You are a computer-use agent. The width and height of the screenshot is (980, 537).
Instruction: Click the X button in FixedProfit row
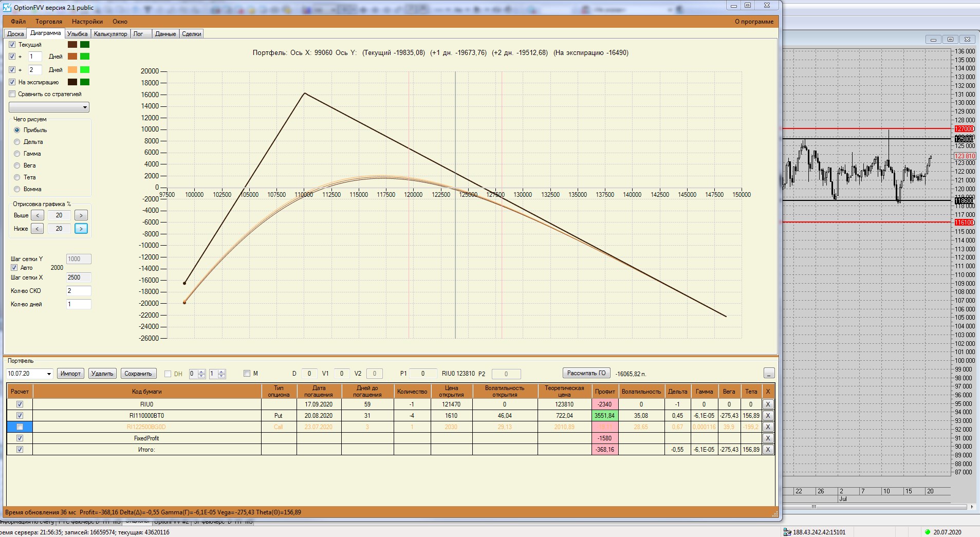pyautogui.click(x=768, y=438)
